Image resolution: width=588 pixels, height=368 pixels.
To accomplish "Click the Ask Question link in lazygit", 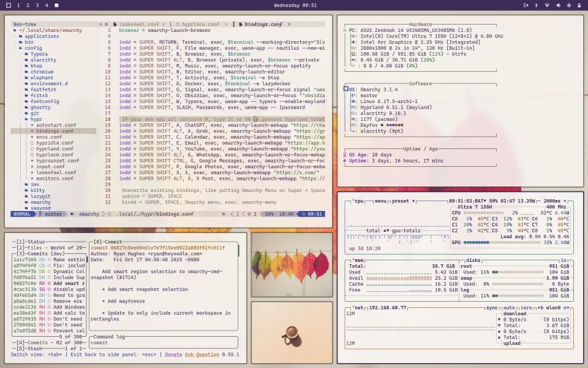I will coord(202,355).
